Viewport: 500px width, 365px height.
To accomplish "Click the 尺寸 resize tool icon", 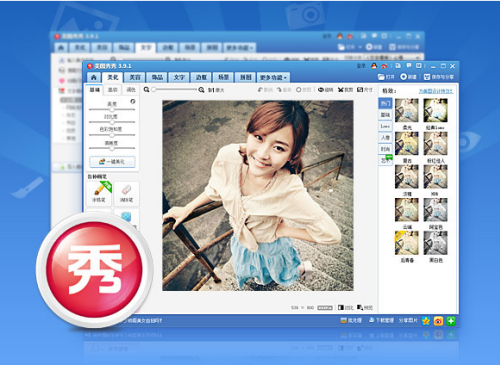I will (x=365, y=90).
